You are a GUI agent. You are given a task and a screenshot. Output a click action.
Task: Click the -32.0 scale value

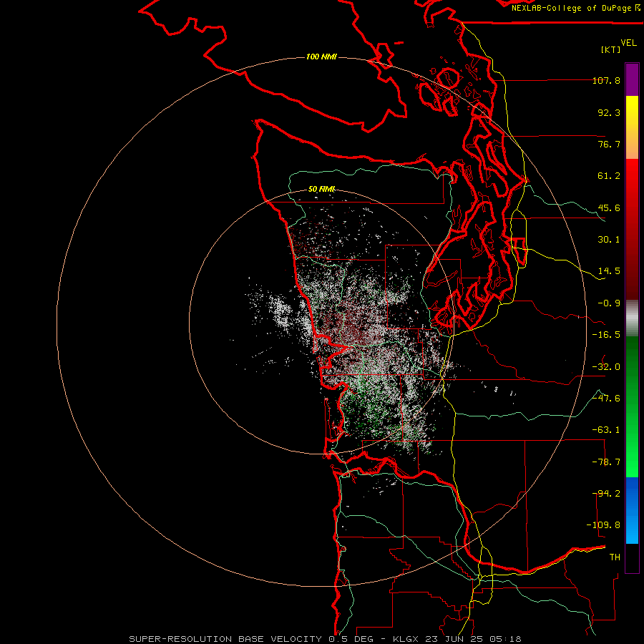(x=606, y=367)
